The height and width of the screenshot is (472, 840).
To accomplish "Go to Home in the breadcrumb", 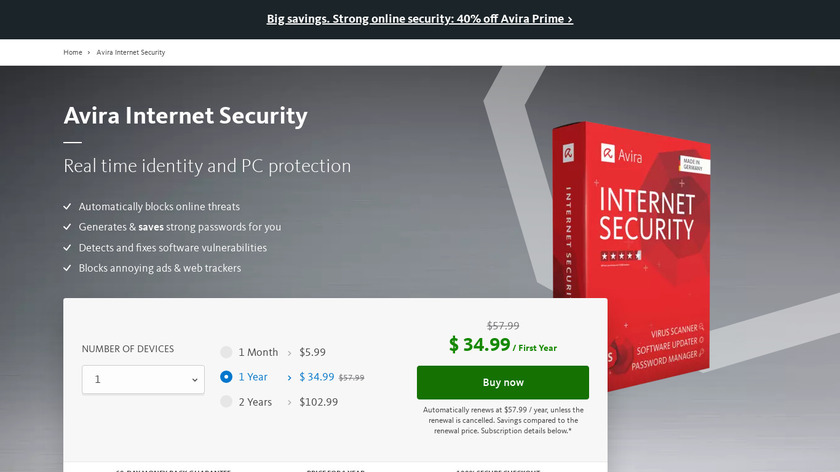I will point(73,52).
